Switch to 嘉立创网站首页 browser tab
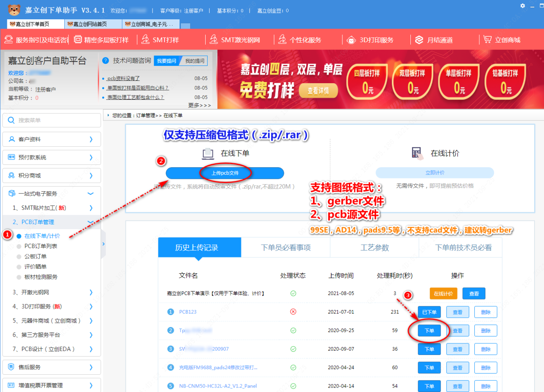Image resolution: width=544 pixels, height=392 pixels. pos(93,24)
